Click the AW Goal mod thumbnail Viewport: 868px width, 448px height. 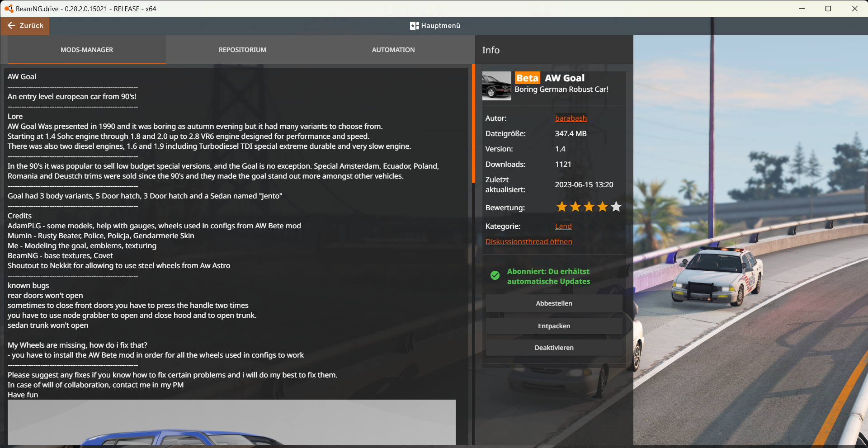point(496,86)
